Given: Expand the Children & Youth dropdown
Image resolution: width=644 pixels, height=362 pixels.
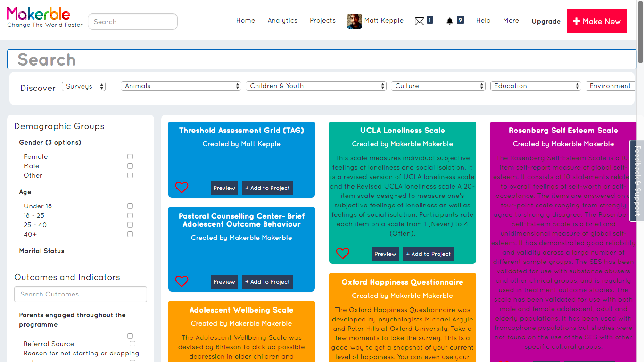Looking at the screenshot, I should point(316,86).
